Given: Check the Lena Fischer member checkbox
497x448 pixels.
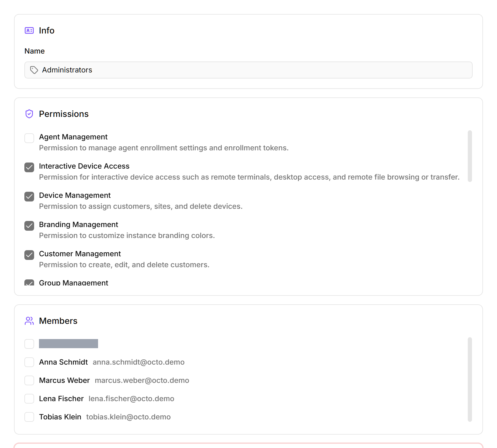Looking at the screenshot, I should [29, 399].
